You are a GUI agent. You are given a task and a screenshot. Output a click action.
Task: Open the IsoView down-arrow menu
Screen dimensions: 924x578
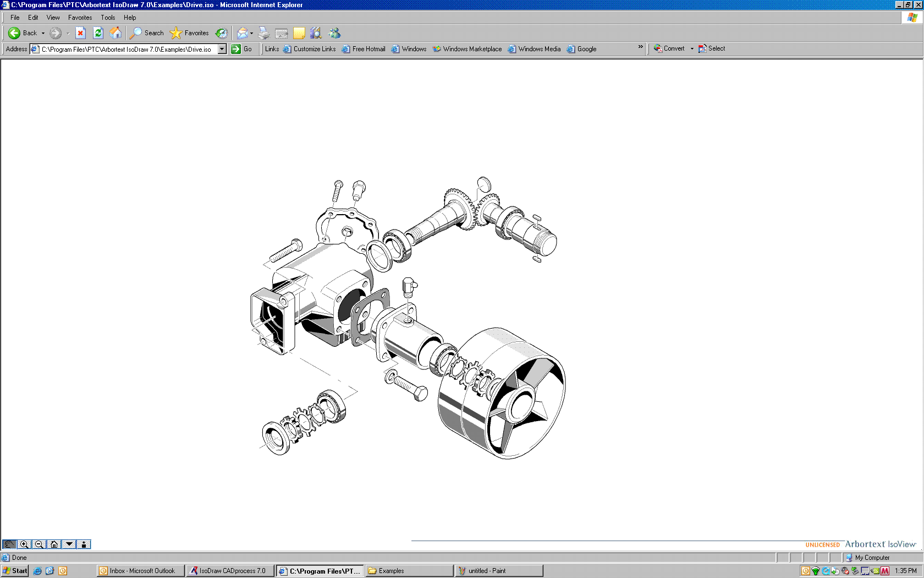(x=69, y=544)
